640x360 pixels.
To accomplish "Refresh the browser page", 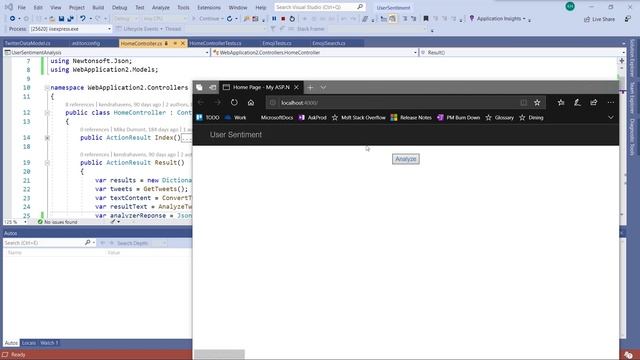I will pos(234,103).
